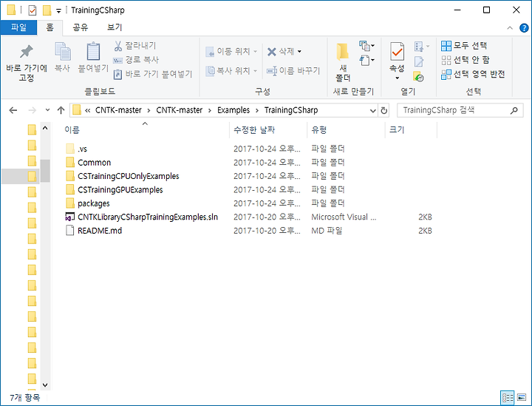The width and height of the screenshot is (532, 406).
Task: Click the 속성 properties icon
Action: [397, 52]
